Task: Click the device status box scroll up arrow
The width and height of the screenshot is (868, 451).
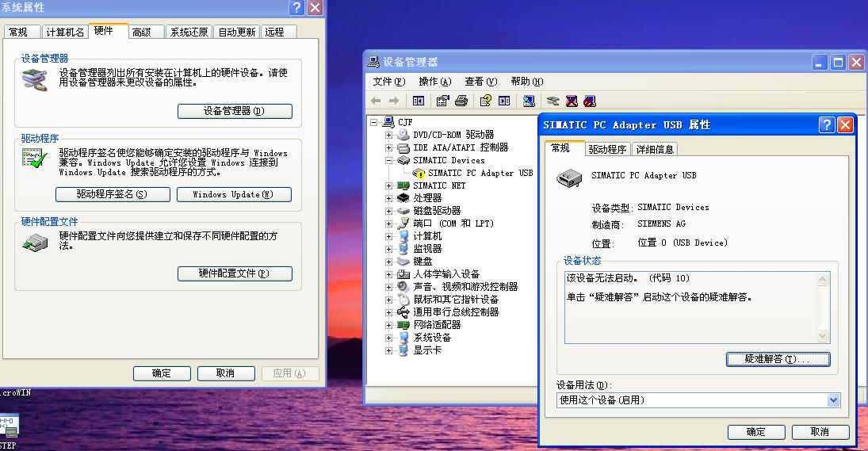Action: [x=823, y=279]
